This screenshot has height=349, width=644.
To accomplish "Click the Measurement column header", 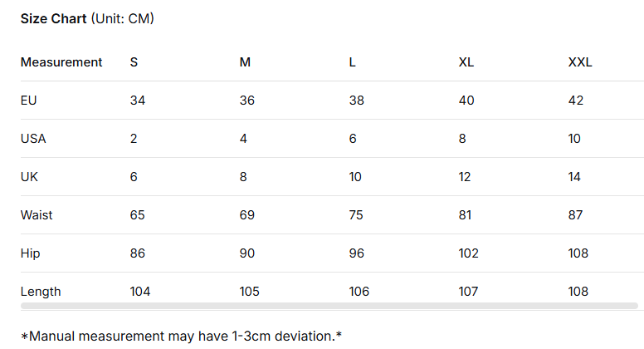I will pyautogui.click(x=61, y=62).
